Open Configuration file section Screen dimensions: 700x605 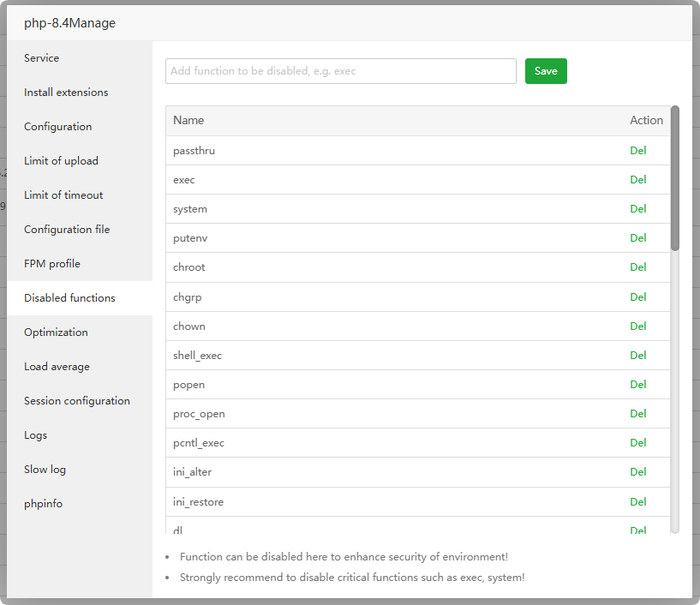(67, 230)
